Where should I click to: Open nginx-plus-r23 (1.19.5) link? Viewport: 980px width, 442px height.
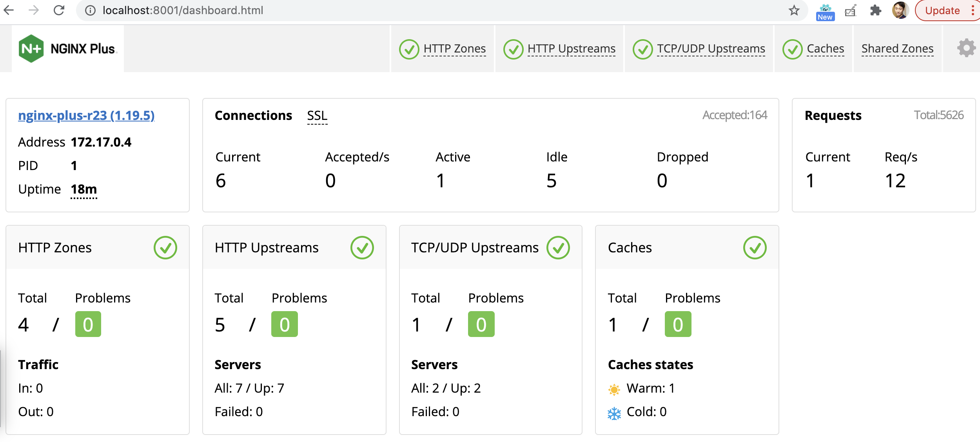86,116
